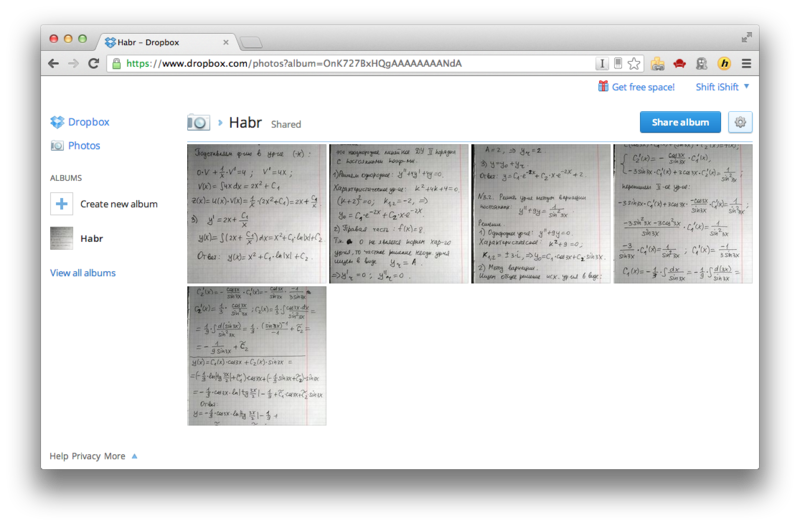
Task: Expand the More footer menu arrow
Action: 134,456
